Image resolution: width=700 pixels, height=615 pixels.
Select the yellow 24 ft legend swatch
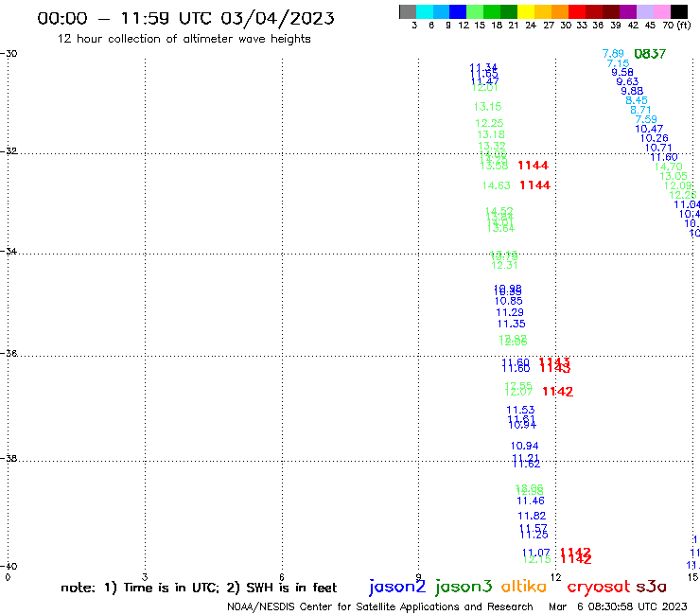click(526, 11)
